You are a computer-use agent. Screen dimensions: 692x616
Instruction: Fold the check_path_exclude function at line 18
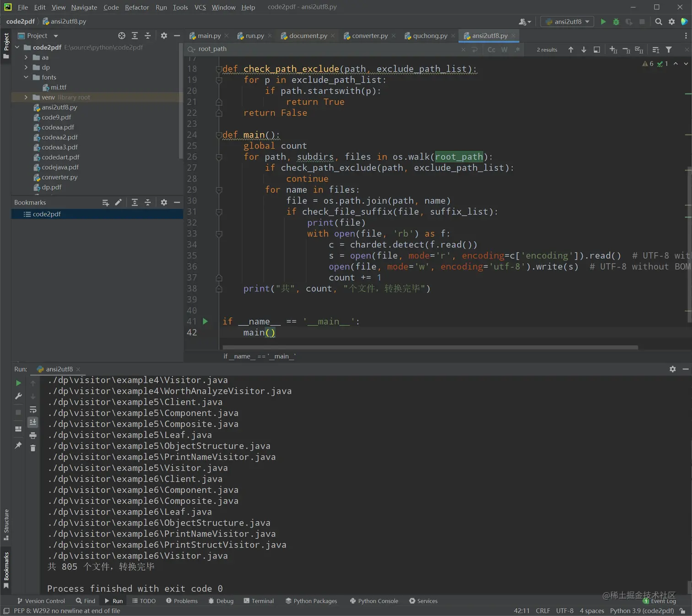click(219, 69)
